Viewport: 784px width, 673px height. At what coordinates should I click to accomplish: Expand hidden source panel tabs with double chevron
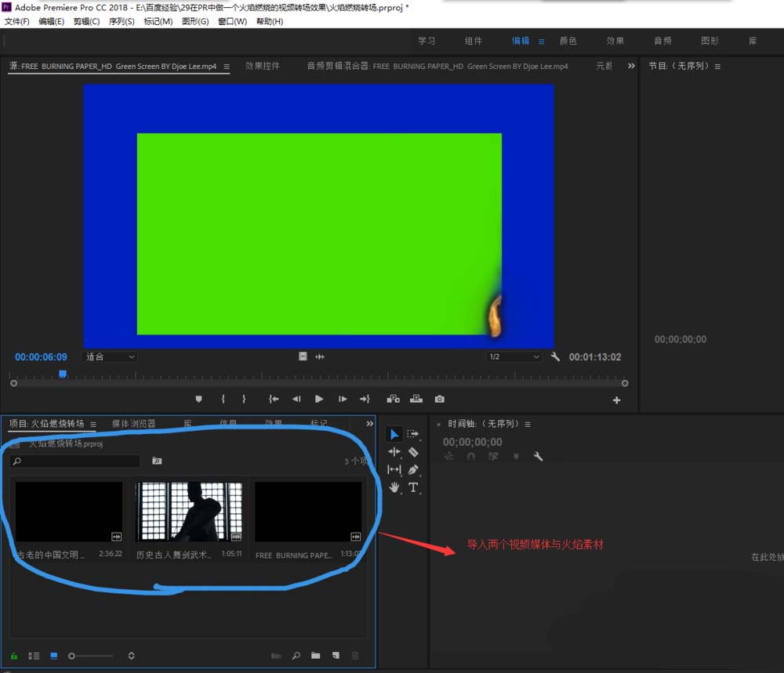click(x=631, y=67)
